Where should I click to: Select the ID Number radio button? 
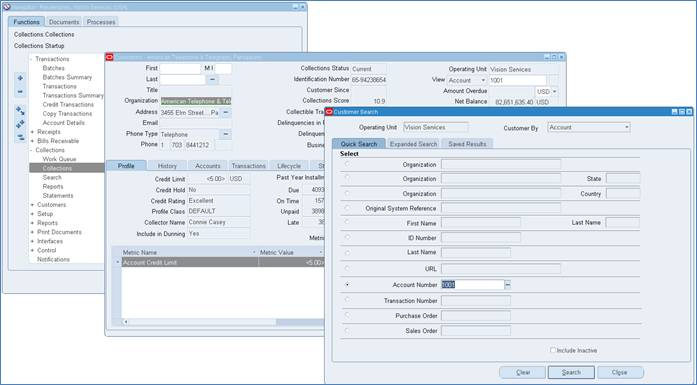point(347,237)
